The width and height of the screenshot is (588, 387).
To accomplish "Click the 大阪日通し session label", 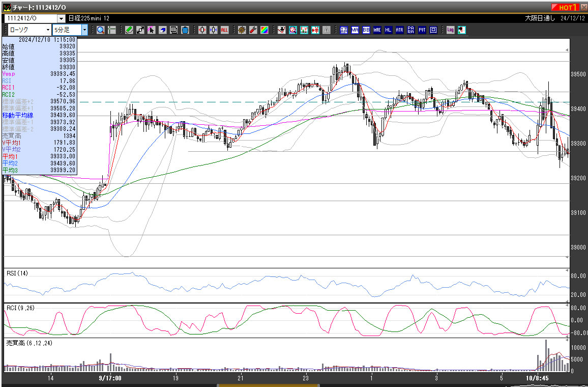I will tap(540, 18).
